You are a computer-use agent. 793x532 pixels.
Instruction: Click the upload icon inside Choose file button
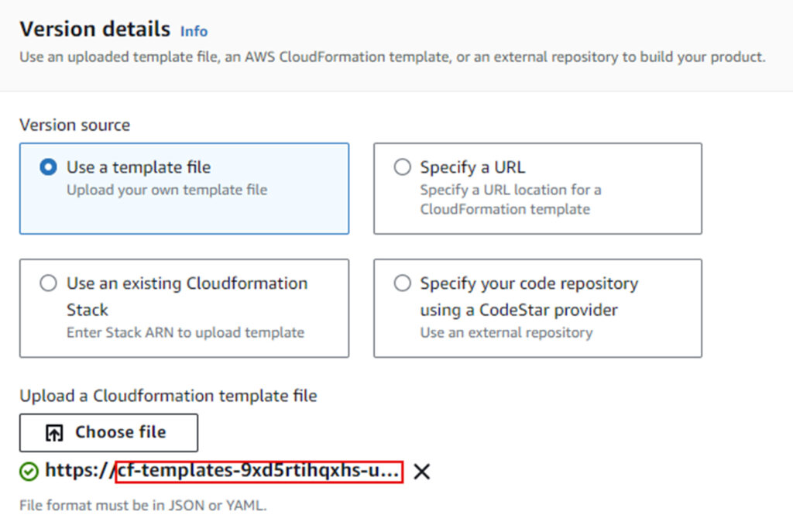(x=53, y=432)
